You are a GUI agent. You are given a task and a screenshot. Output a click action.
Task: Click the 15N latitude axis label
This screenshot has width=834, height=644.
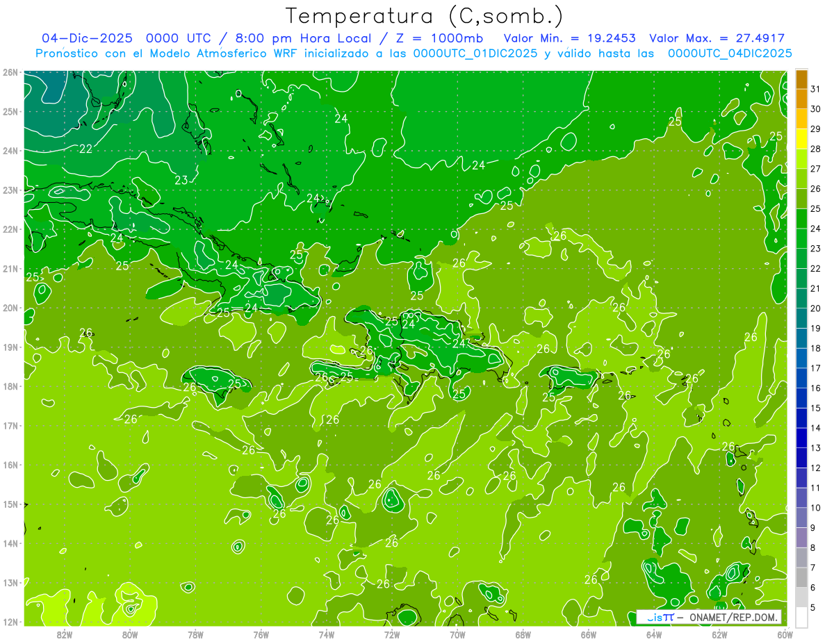[10, 504]
